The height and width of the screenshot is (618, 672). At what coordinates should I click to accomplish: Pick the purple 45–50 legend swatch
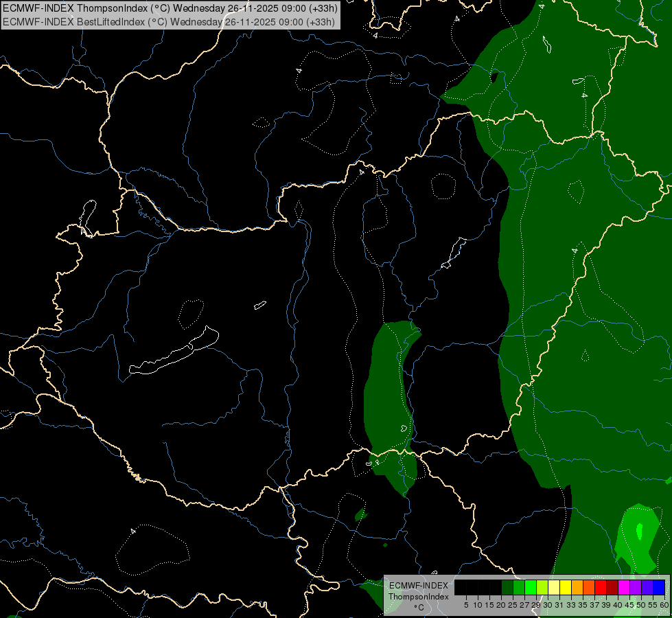636,587
